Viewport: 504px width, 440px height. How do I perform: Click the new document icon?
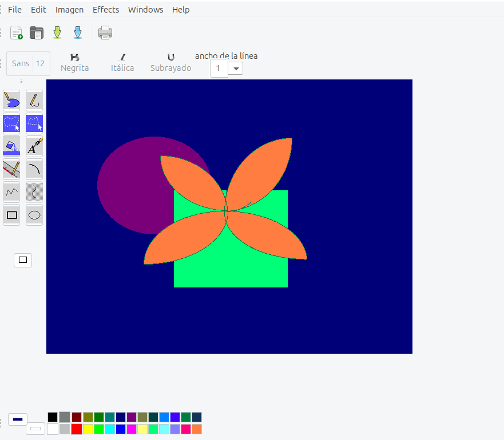pos(17,33)
